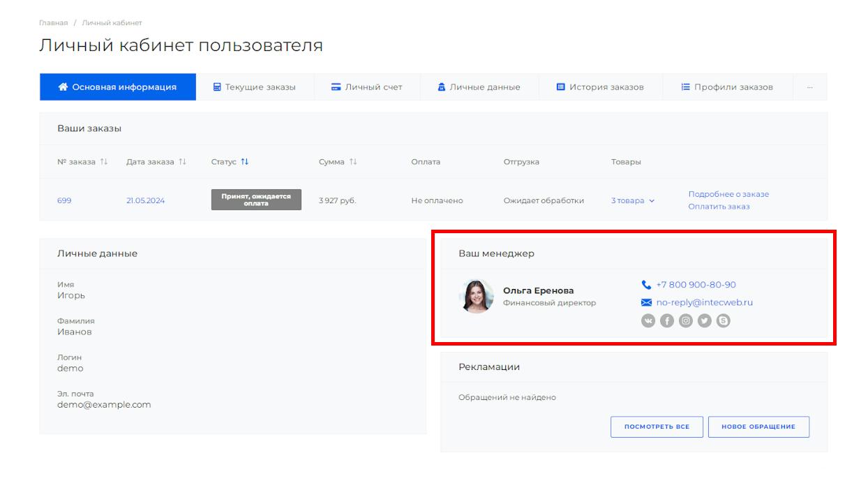Toggle sorting by Дата заказа
The height and width of the screenshot is (481, 868).
pyautogui.click(x=182, y=162)
